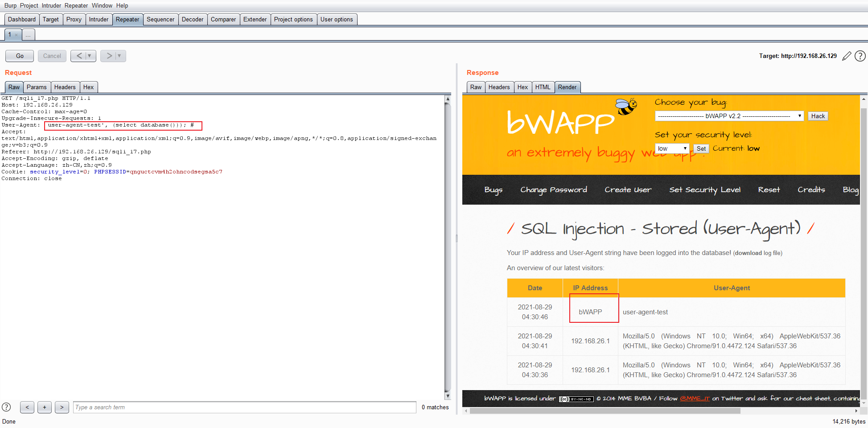Open the 'Choose your bug' dropdown
The image size is (868, 428).
click(729, 116)
